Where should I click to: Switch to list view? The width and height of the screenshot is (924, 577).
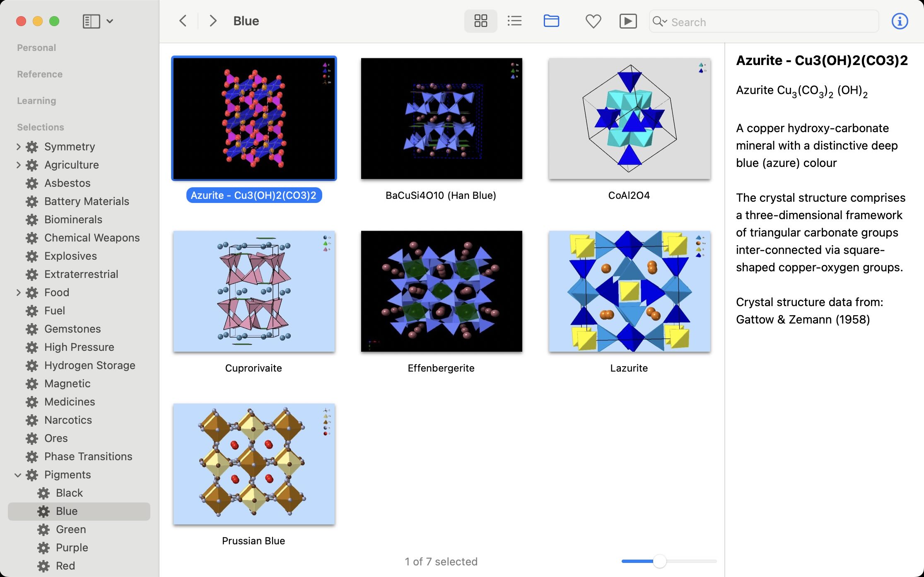514,21
